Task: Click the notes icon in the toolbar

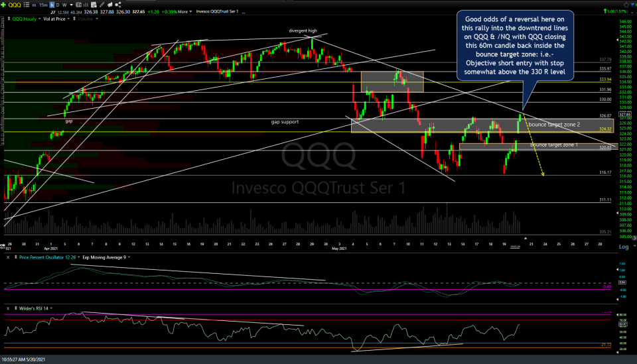Action: tap(109, 5)
